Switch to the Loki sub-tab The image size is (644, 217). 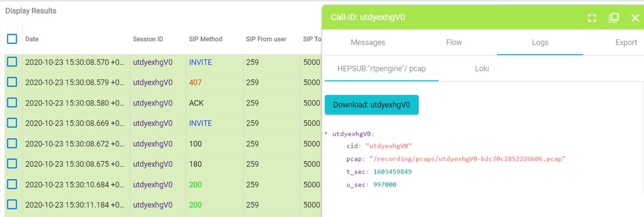tap(482, 69)
